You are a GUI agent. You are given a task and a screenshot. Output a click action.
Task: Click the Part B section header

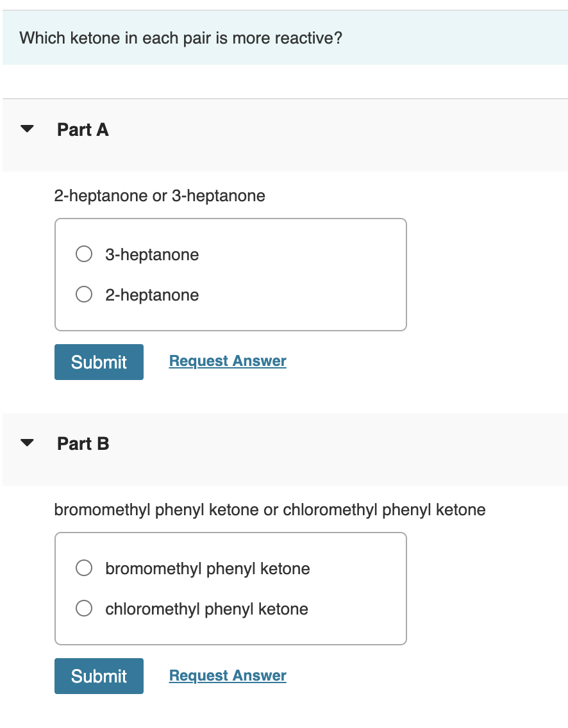(x=83, y=443)
